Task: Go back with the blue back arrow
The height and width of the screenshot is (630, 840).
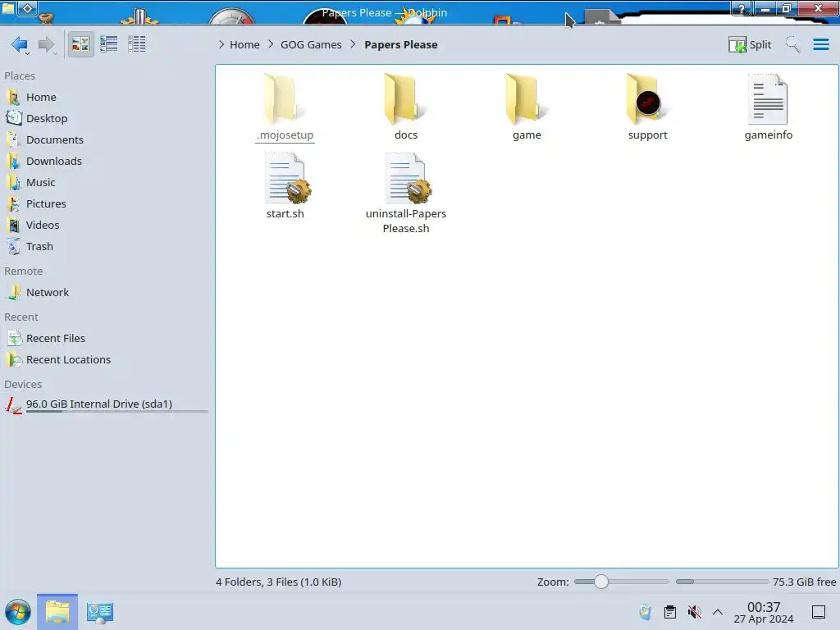Action: pyautogui.click(x=19, y=44)
